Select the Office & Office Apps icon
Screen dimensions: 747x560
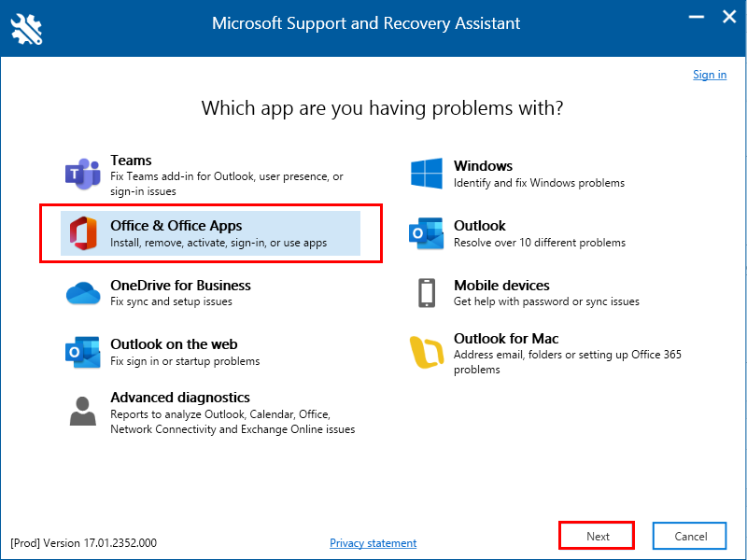82,233
